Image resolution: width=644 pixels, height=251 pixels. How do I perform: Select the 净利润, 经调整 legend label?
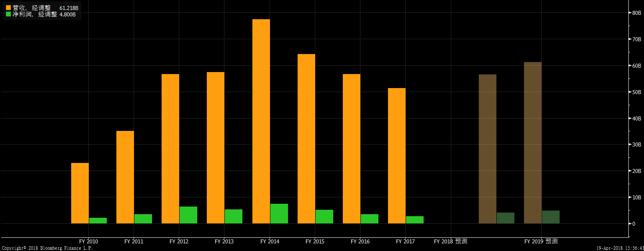[x=34, y=14]
